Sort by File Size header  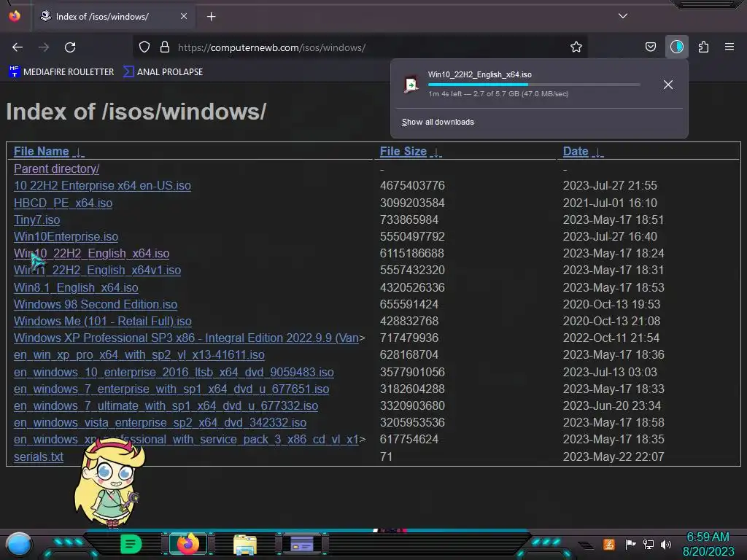click(x=403, y=152)
